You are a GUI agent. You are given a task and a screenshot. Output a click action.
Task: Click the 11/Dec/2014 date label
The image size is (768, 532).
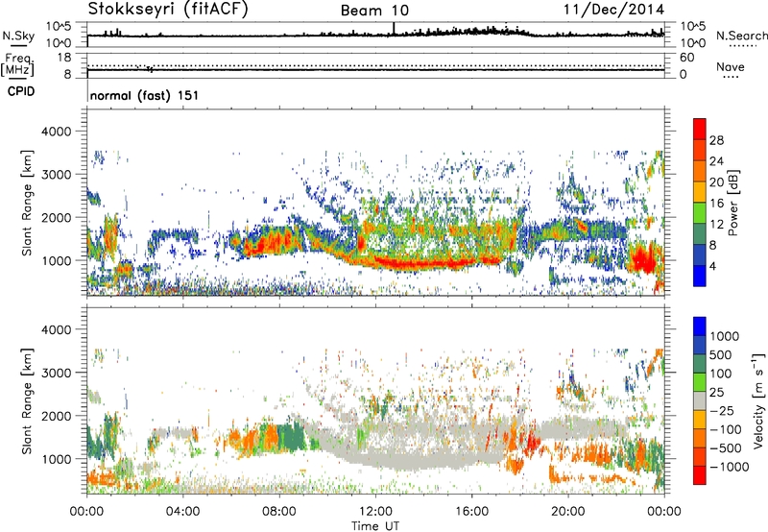tap(614, 9)
